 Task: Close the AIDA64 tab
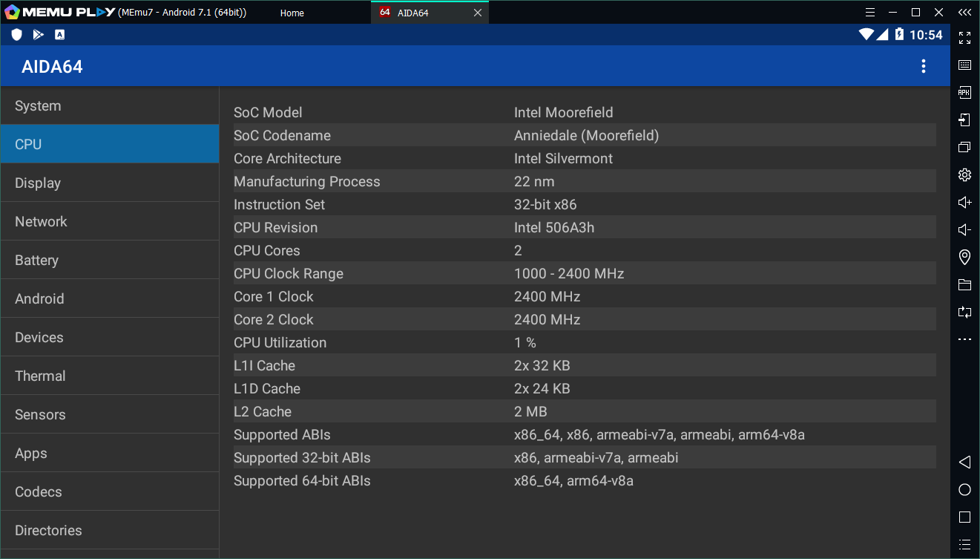pos(478,13)
